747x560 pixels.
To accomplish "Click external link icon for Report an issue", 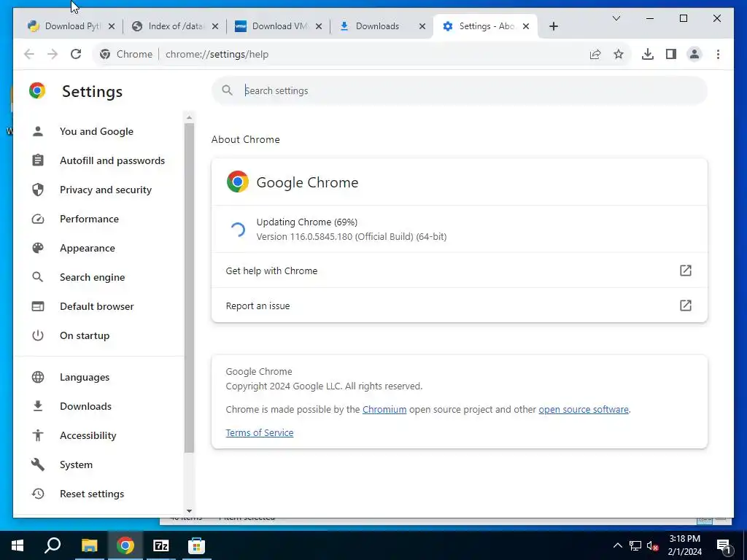I will (685, 306).
